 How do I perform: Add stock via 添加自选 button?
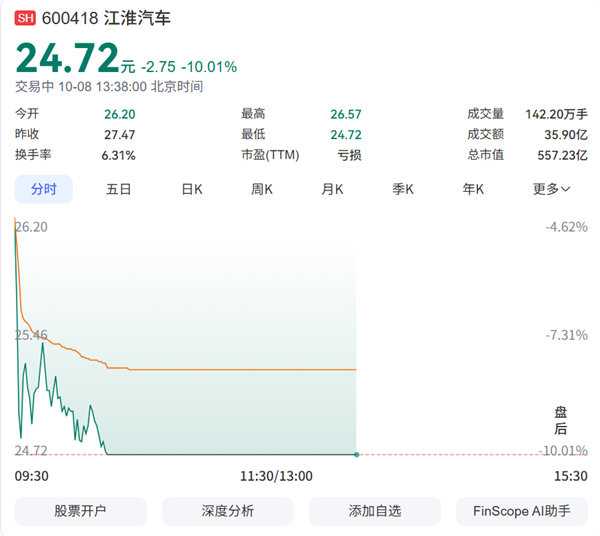tap(375, 511)
